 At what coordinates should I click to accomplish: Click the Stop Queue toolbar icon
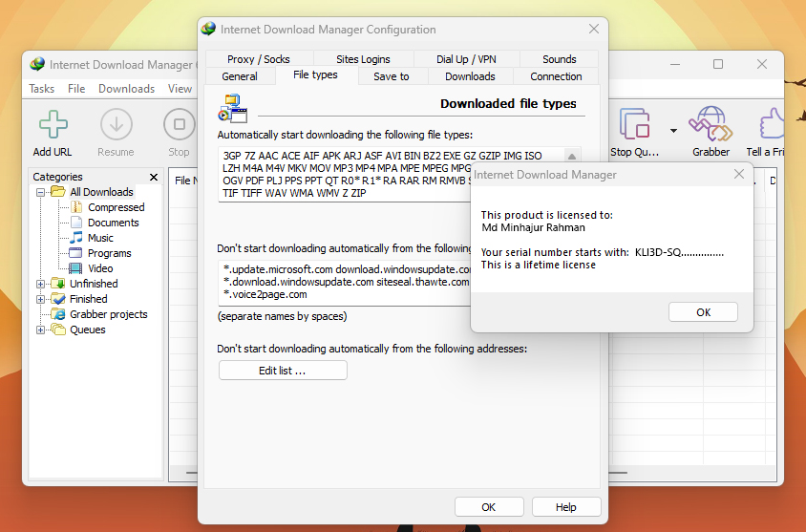[635, 124]
